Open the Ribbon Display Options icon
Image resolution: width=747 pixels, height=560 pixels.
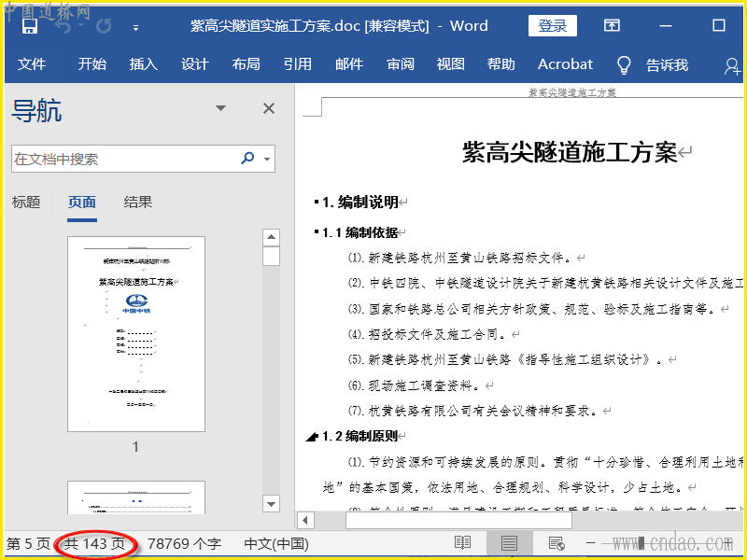(612, 25)
